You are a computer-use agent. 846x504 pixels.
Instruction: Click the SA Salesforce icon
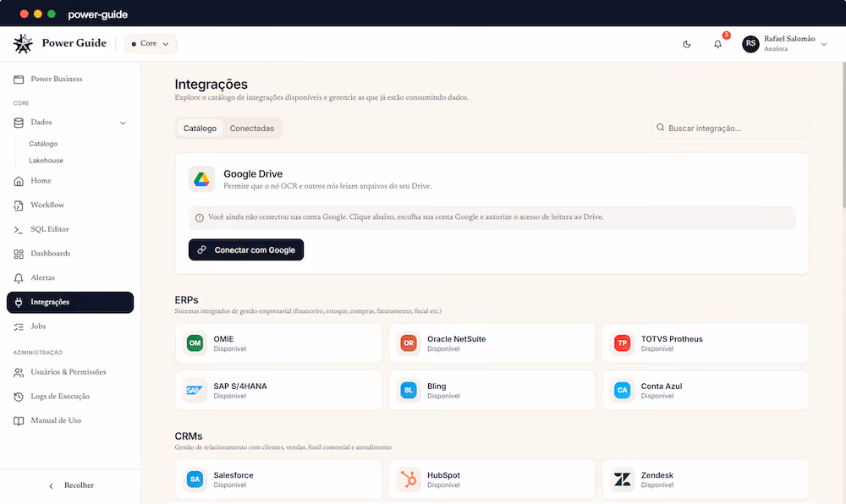[x=195, y=479]
